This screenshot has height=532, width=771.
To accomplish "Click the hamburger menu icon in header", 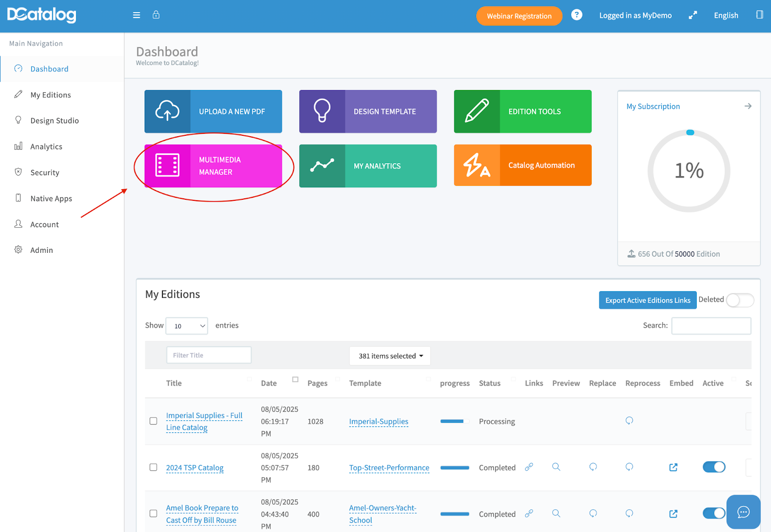I will [136, 15].
